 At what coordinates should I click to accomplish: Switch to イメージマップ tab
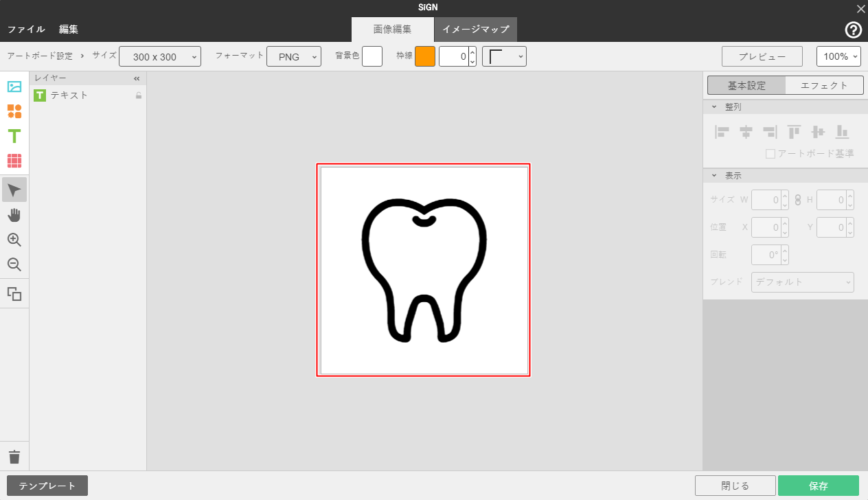click(476, 30)
